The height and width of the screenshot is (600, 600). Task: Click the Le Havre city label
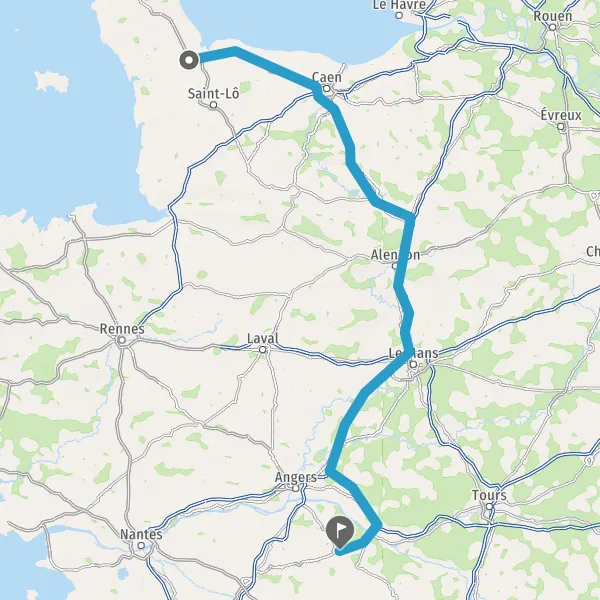399,5
